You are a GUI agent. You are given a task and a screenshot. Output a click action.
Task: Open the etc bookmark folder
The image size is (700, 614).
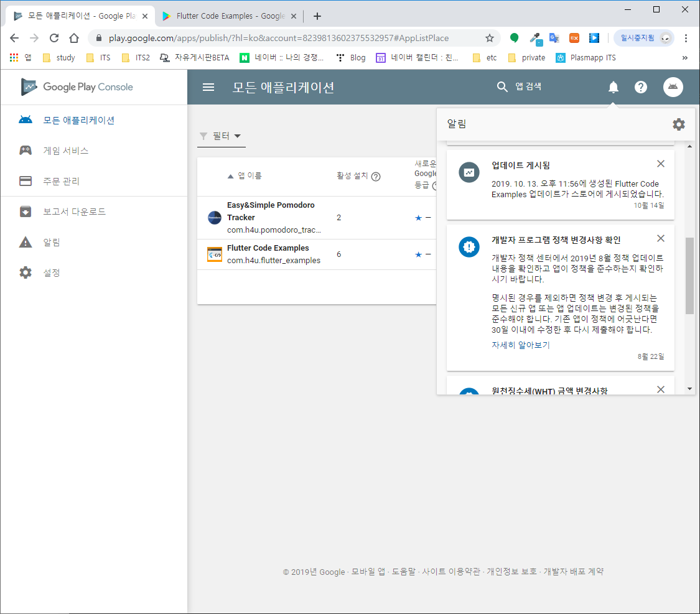tap(485, 58)
